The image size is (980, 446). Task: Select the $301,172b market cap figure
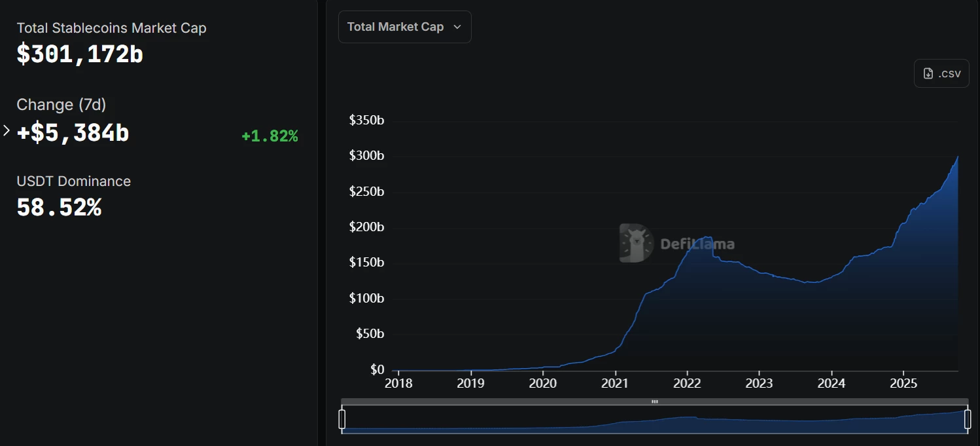click(x=80, y=54)
